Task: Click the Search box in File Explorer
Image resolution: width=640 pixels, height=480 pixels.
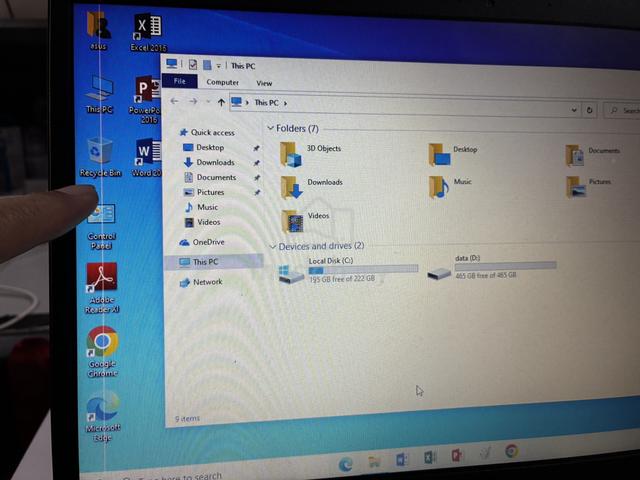Action: pyautogui.click(x=622, y=110)
